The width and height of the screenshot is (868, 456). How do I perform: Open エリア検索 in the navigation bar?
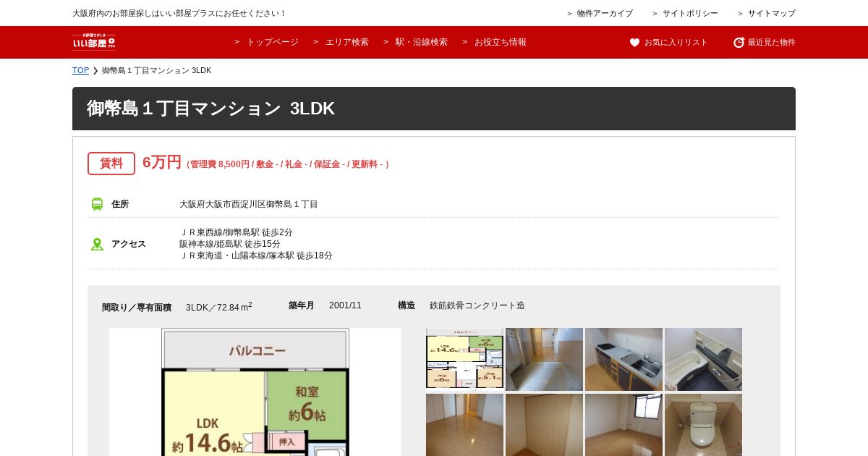click(x=347, y=42)
